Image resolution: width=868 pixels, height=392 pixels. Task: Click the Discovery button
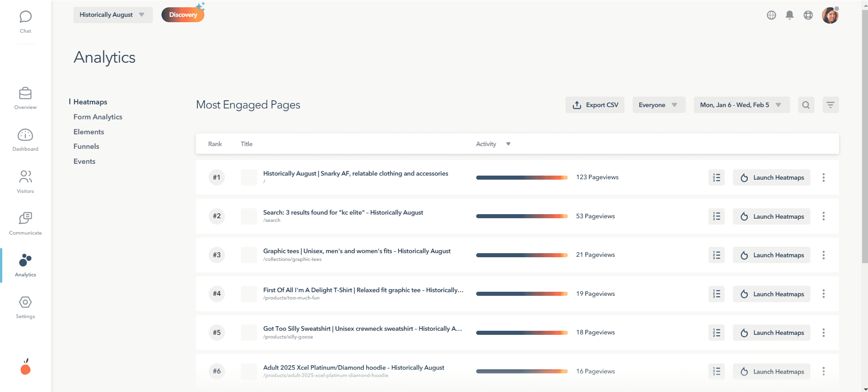point(183,15)
